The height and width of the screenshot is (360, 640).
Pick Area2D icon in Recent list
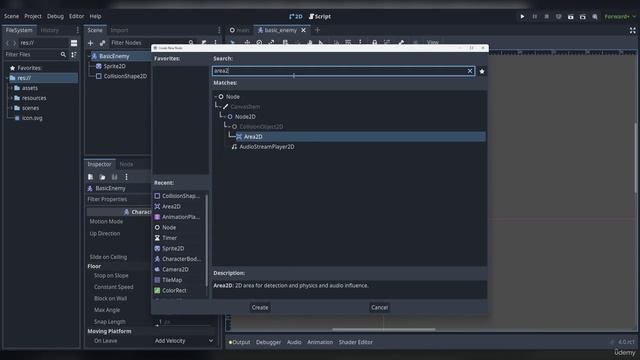(x=157, y=207)
